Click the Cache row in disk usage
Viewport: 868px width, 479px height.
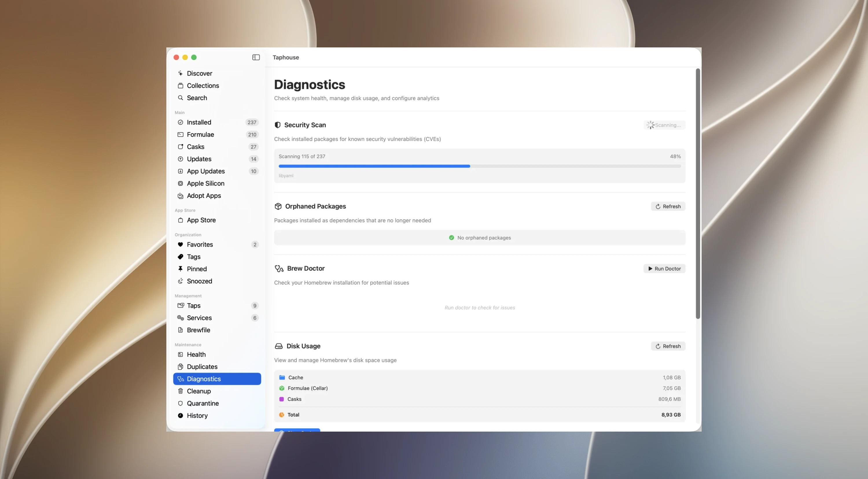(479, 377)
